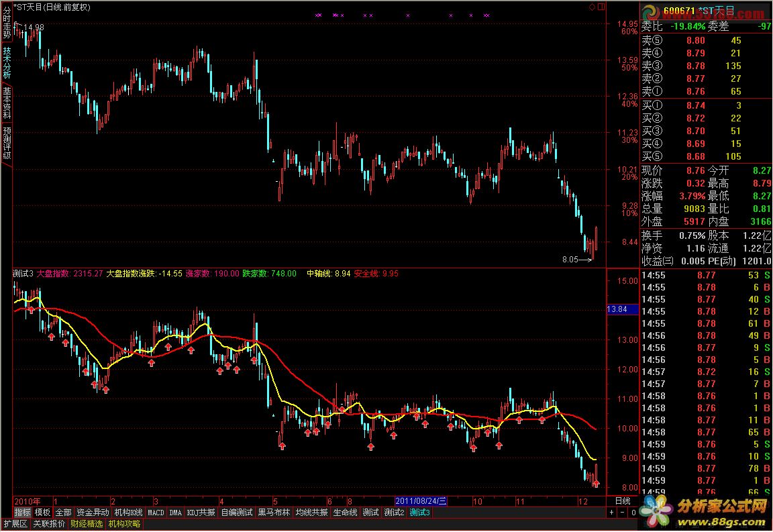Image resolution: width=773 pixels, height=532 pixels.
Task: Open 机构攻略 section
Action: [x=124, y=524]
